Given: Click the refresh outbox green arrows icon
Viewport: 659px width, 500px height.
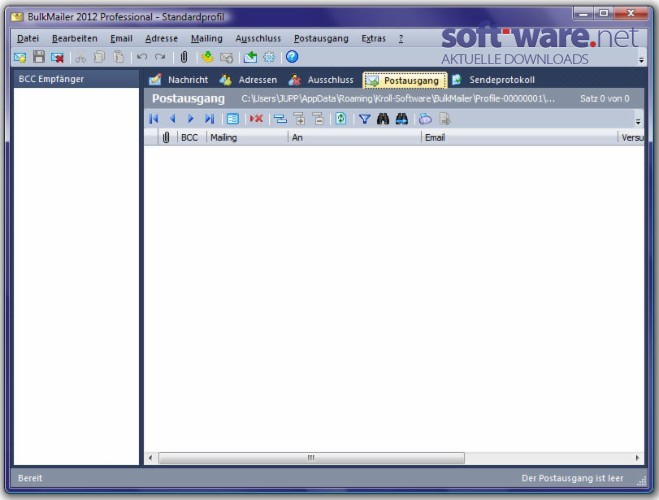Looking at the screenshot, I should click(x=341, y=119).
